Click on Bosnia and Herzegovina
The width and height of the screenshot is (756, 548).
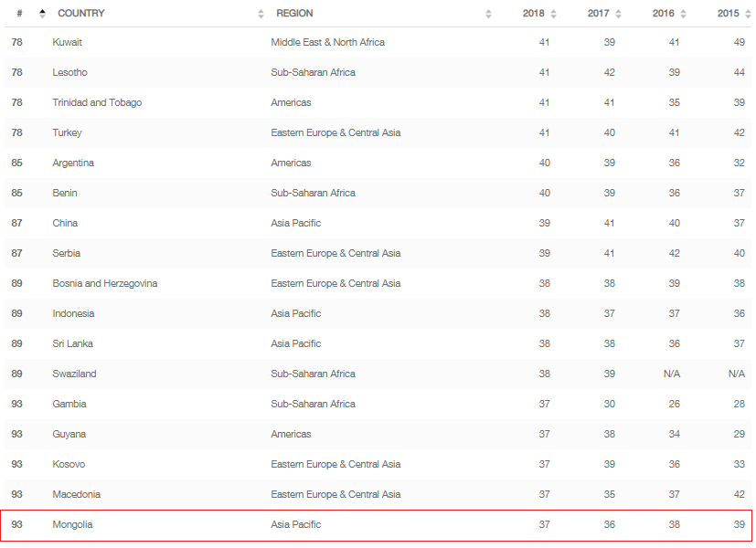104,283
